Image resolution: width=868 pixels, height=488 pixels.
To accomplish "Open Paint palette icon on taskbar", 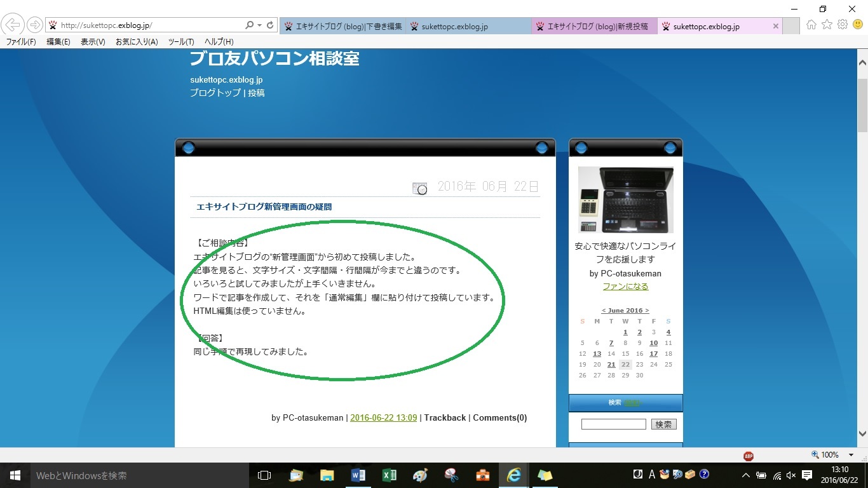I will (420, 475).
